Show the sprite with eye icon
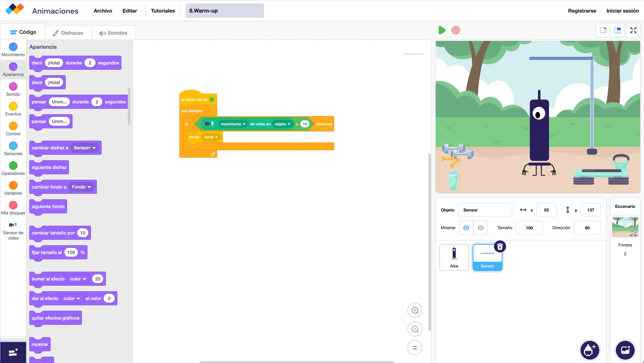The image size is (644, 363). pyautogui.click(x=466, y=228)
